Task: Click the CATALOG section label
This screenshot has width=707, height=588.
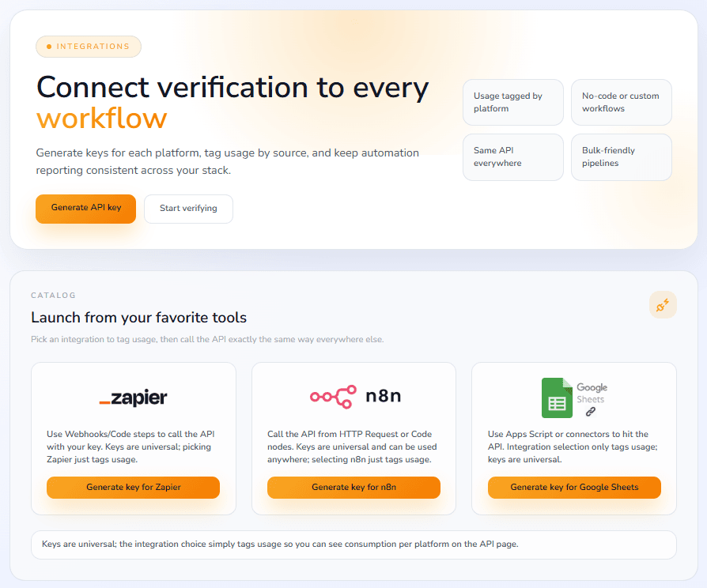Action: coord(53,295)
